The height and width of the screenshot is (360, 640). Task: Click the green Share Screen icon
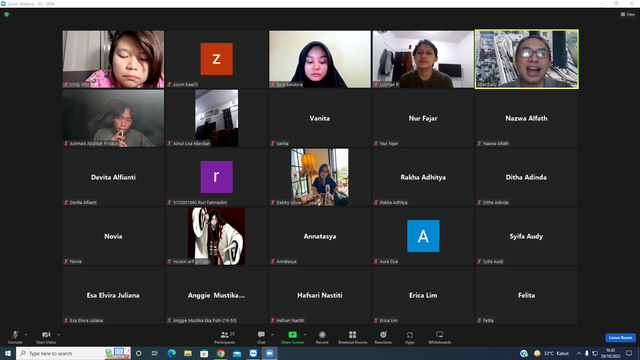(x=292, y=335)
